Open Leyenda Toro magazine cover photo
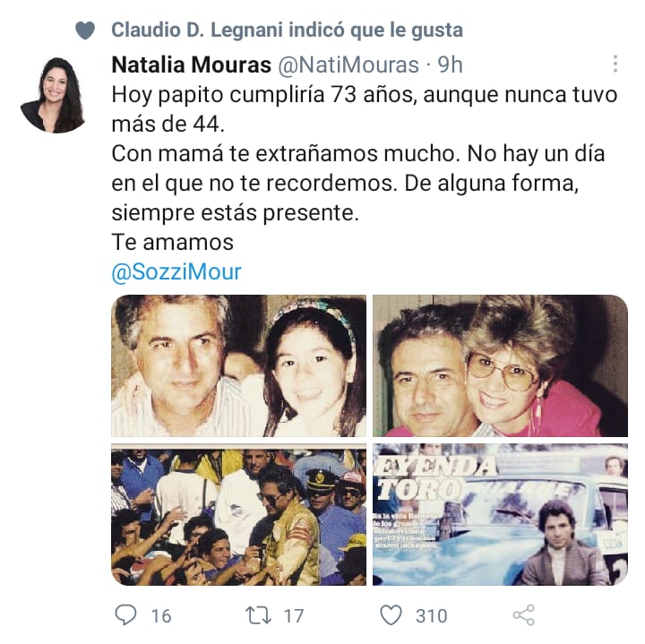The height and width of the screenshot is (644, 645). click(500, 514)
